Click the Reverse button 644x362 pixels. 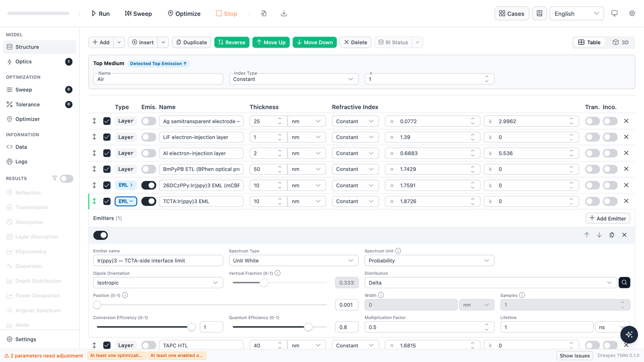click(x=232, y=42)
